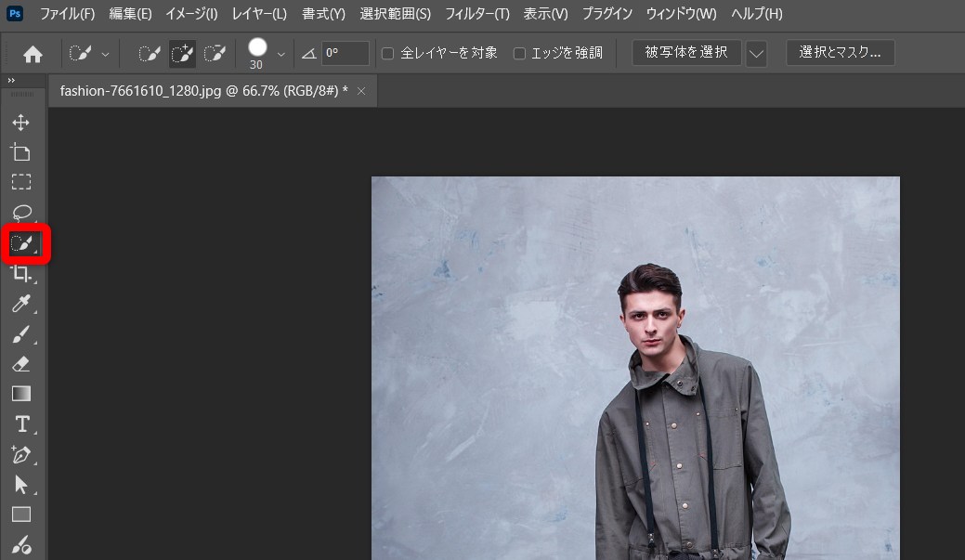Click the 被写体を選択 button
This screenshot has width=965, height=560.
coord(686,53)
